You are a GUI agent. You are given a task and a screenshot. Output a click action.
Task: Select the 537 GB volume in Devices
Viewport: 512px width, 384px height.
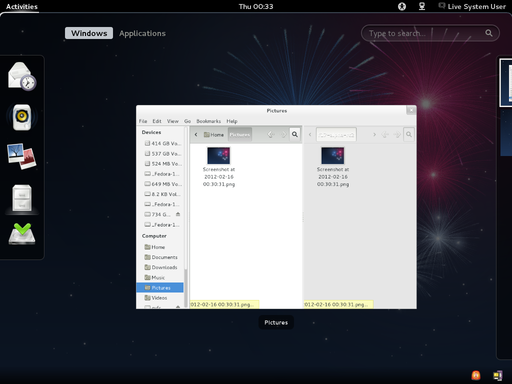pyautogui.click(x=160, y=154)
